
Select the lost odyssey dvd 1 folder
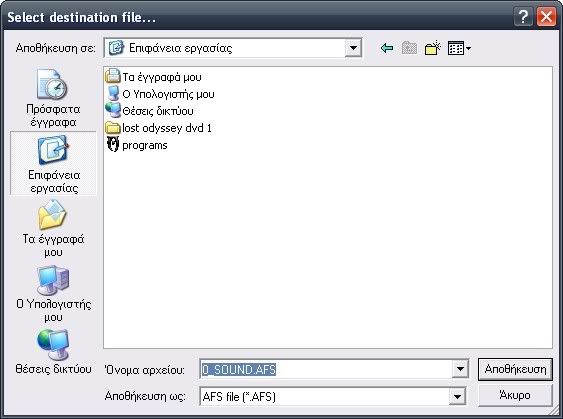pos(159,128)
